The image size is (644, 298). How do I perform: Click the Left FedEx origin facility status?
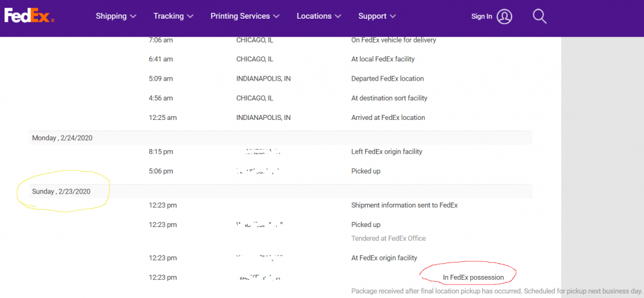pos(386,152)
